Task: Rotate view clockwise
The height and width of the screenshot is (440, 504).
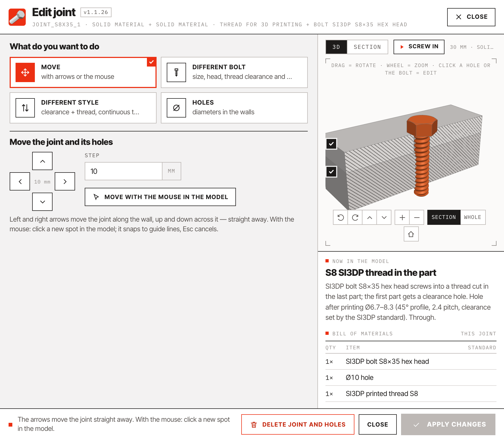Action: [355, 217]
